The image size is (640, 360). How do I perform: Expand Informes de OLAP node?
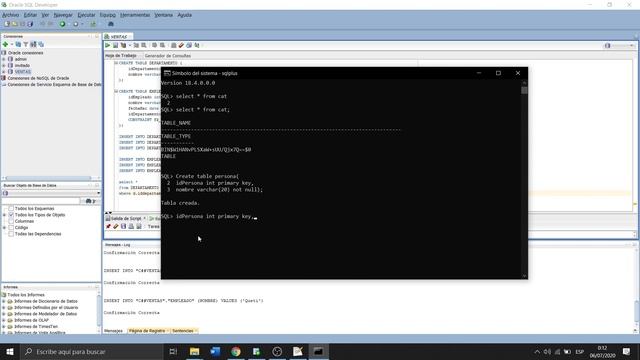4,320
